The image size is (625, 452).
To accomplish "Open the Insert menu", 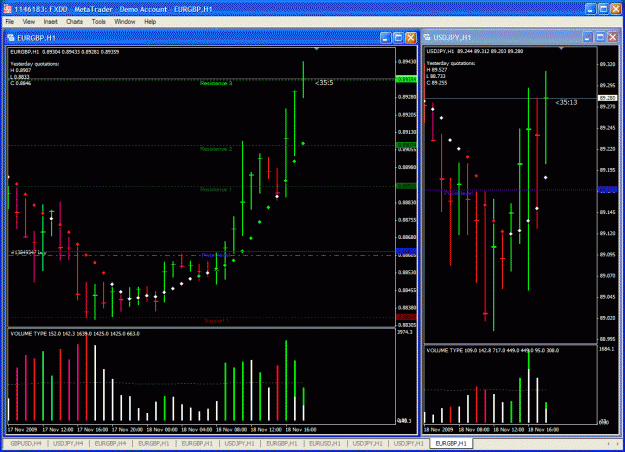I will 51,22.
